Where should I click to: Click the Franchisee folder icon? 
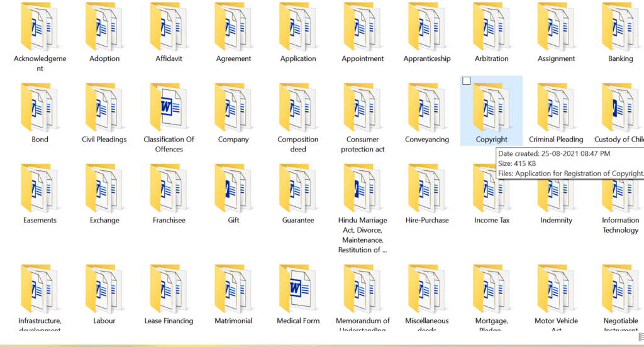pos(169,189)
